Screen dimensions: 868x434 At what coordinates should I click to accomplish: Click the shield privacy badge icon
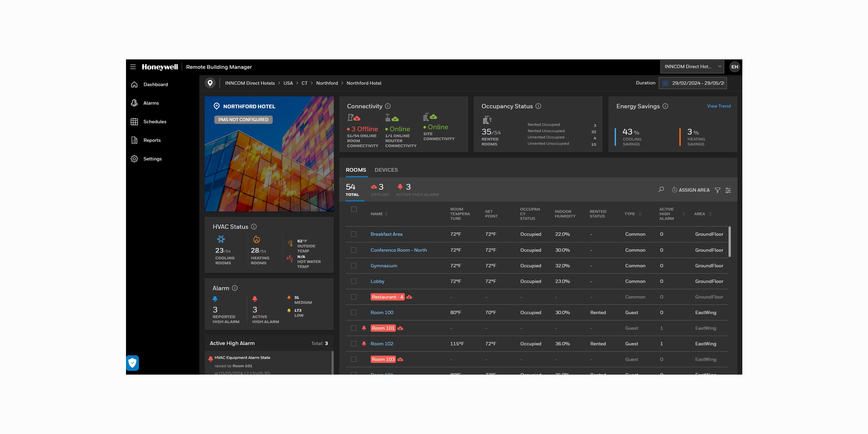(x=132, y=363)
